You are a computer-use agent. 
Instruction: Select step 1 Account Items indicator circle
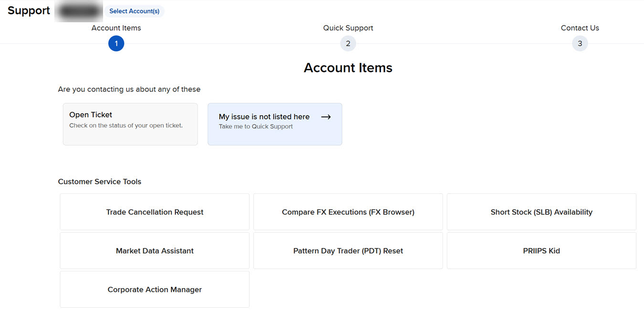(116, 43)
